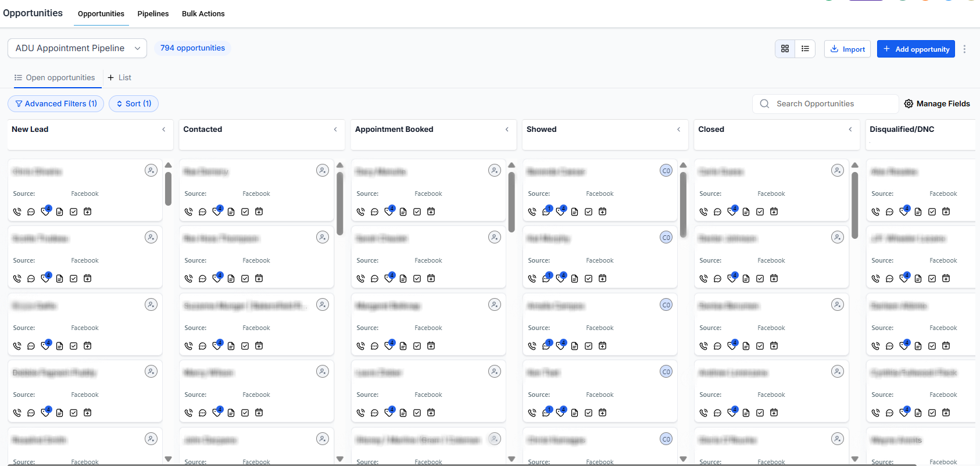Open tasks on top Disqualified/DNC card
This screenshot has width=980, height=466.
(932, 212)
